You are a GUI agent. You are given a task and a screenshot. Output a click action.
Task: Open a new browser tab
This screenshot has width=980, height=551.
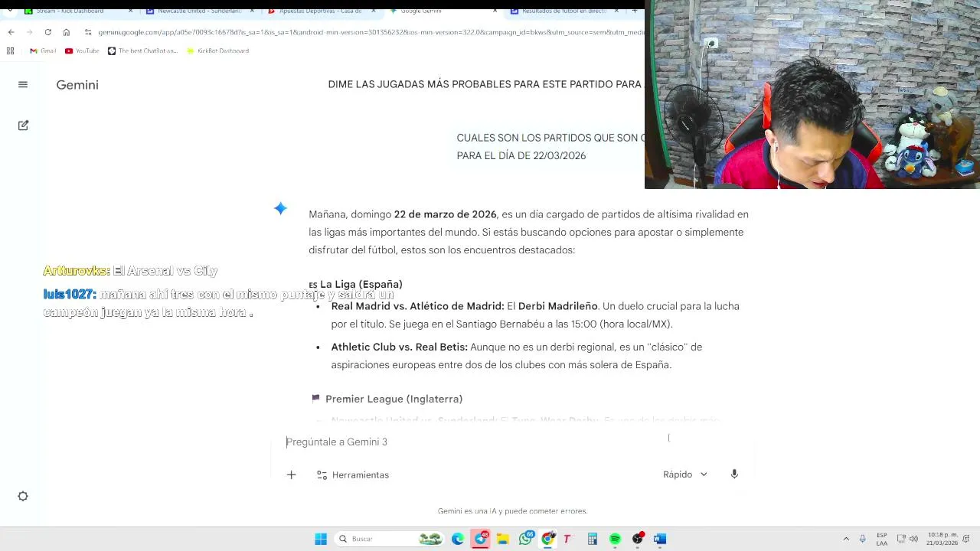(635, 11)
